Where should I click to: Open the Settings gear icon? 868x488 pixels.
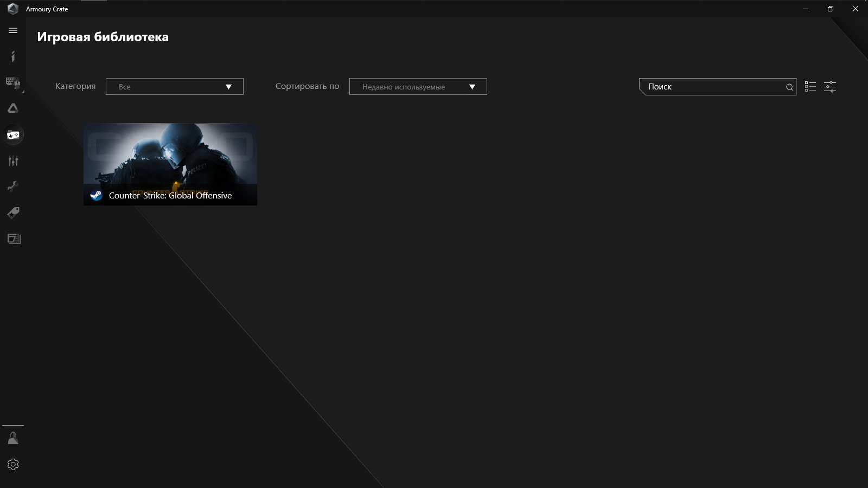coord(13,464)
